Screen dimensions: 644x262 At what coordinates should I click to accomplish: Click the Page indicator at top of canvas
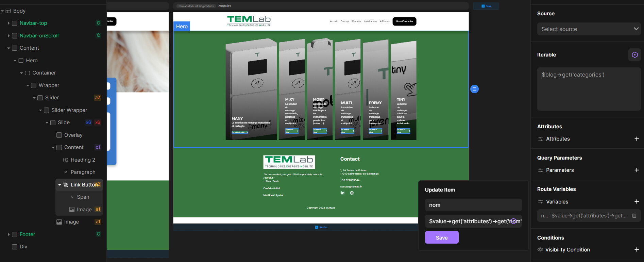pos(486,6)
